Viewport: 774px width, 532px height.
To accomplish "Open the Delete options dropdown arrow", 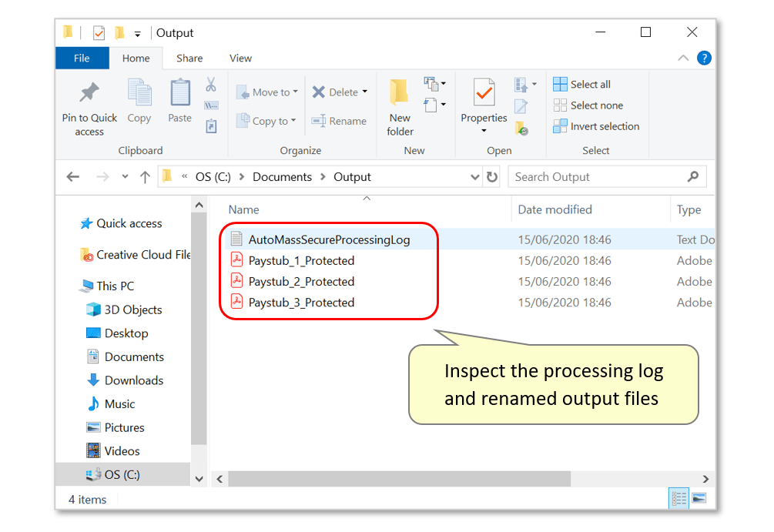I will pyautogui.click(x=365, y=92).
